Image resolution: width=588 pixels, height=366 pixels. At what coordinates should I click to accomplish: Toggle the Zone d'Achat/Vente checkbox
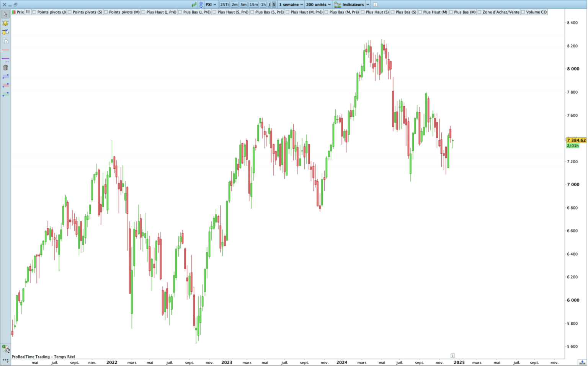(x=479, y=12)
